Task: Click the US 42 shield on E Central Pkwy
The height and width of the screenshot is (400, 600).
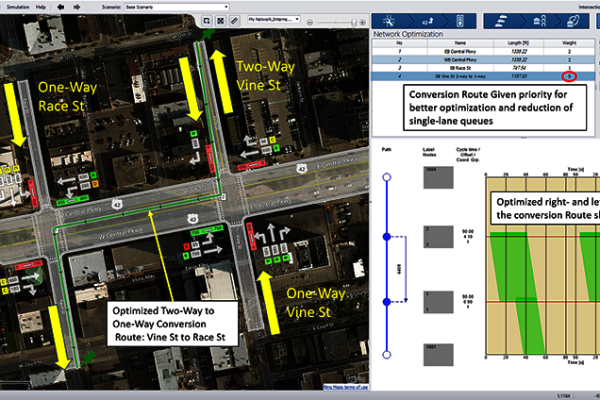Action: 302,168
